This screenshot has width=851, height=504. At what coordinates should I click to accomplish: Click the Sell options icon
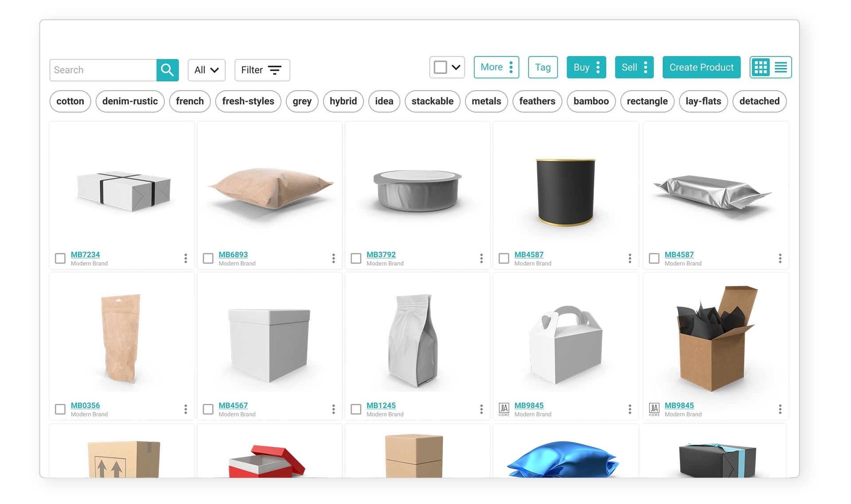coord(645,67)
